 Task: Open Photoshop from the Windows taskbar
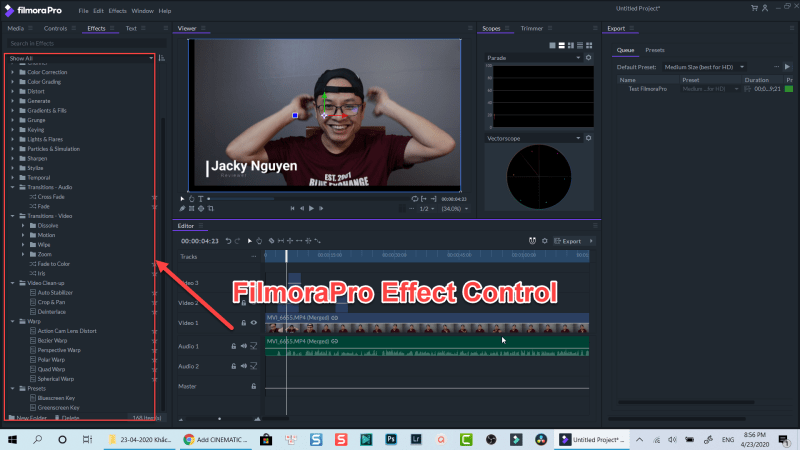[392, 439]
